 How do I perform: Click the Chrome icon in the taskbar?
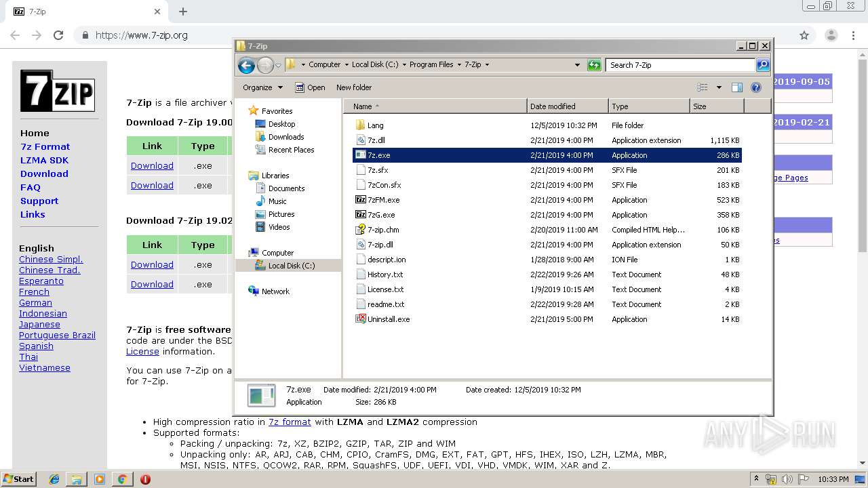tap(122, 479)
